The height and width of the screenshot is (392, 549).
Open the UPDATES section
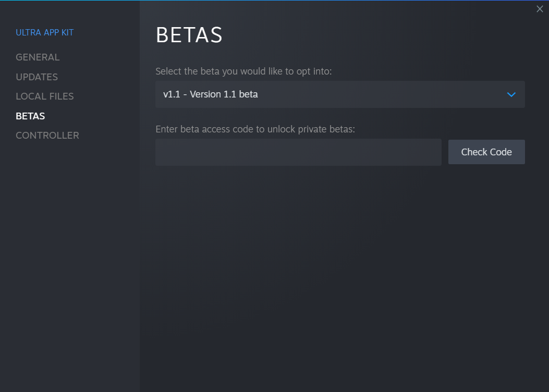click(x=37, y=77)
